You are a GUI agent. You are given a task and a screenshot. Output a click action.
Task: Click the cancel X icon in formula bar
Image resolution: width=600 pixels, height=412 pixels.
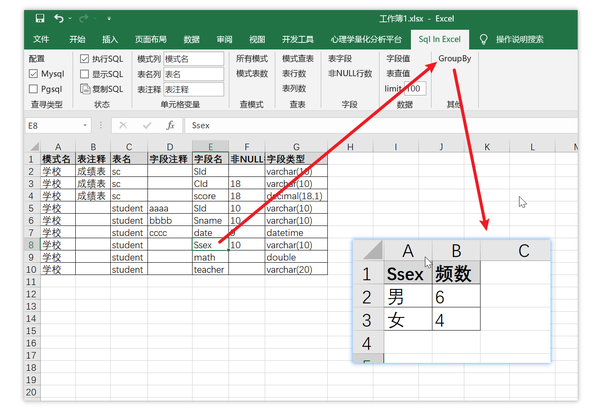[123, 125]
